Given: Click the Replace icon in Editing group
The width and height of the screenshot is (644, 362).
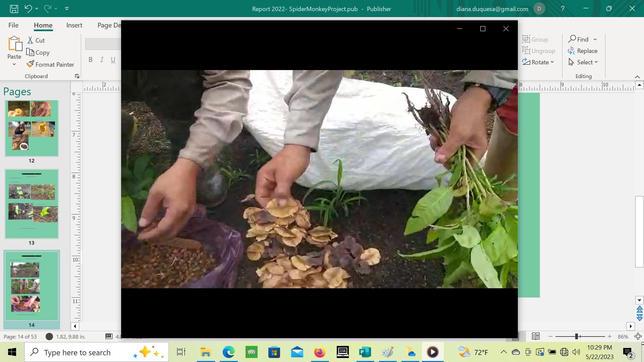Looking at the screenshot, I should point(572,51).
